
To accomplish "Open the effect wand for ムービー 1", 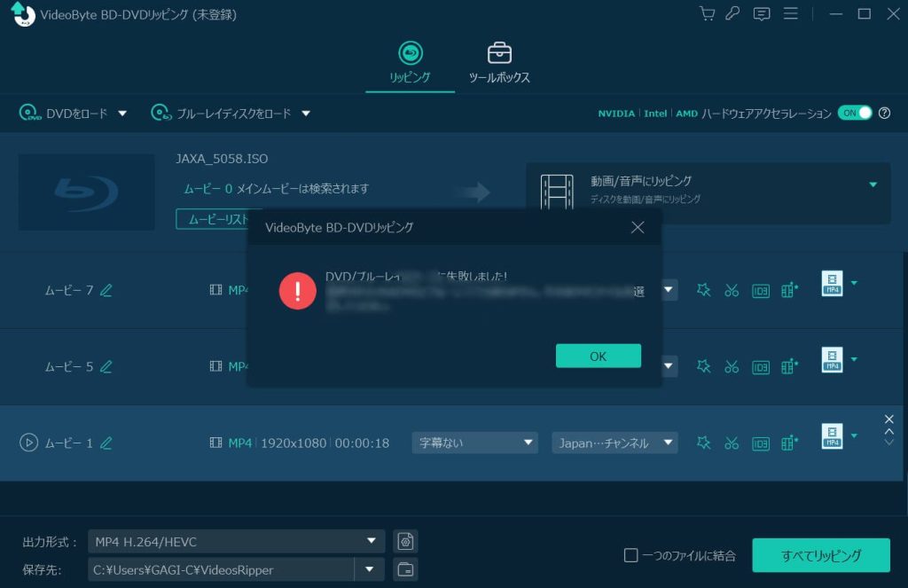I will click(x=703, y=443).
